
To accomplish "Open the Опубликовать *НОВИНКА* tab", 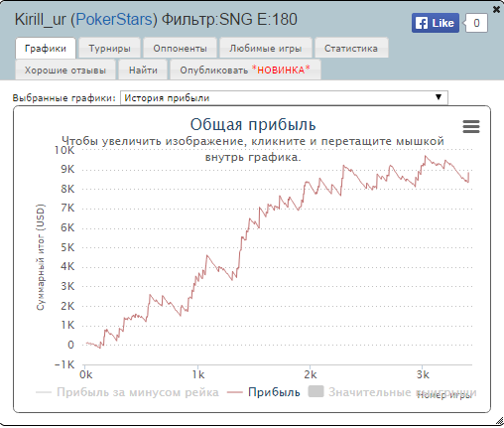I will pos(245,70).
